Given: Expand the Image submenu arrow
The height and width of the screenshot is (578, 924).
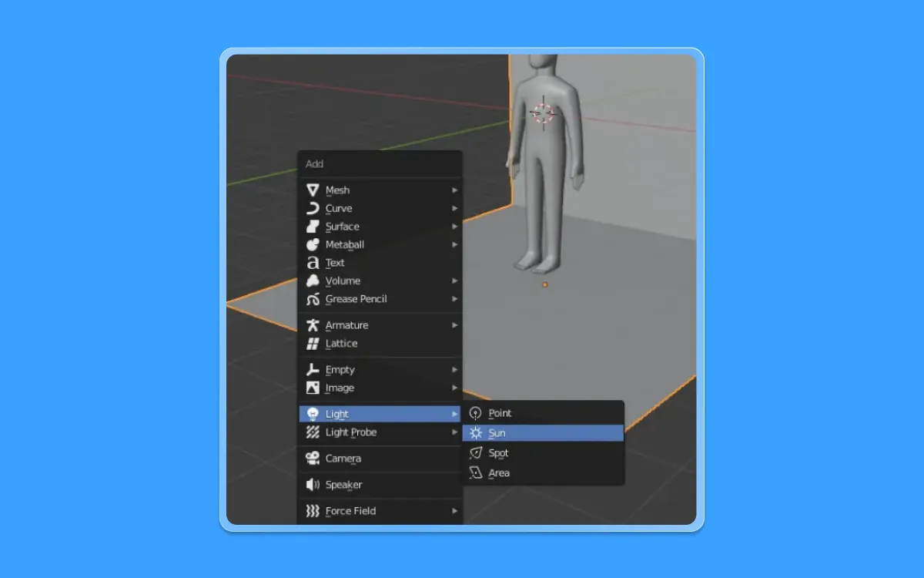Looking at the screenshot, I should (x=454, y=388).
